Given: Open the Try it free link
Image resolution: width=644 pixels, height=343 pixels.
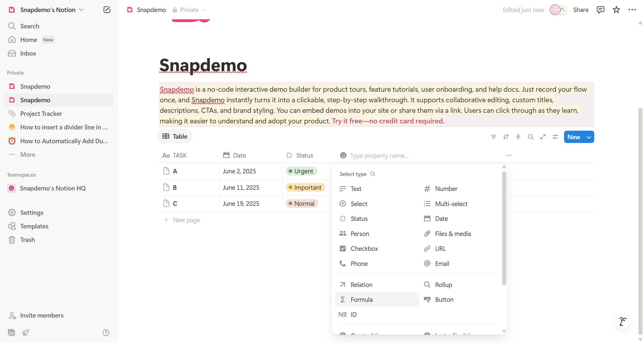Looking at the screenshot, I should pos(388,121).
